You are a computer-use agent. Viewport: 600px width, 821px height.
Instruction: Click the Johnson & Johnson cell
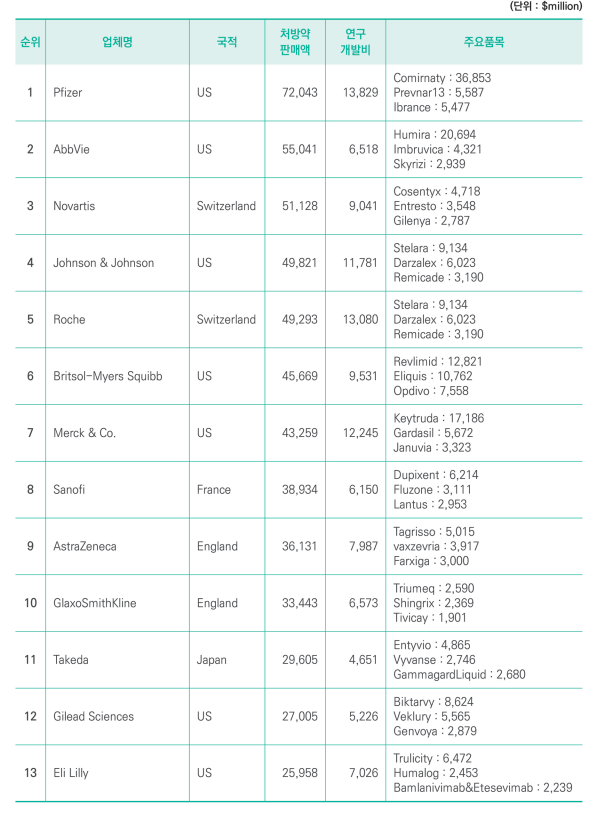tap(104, 263)
